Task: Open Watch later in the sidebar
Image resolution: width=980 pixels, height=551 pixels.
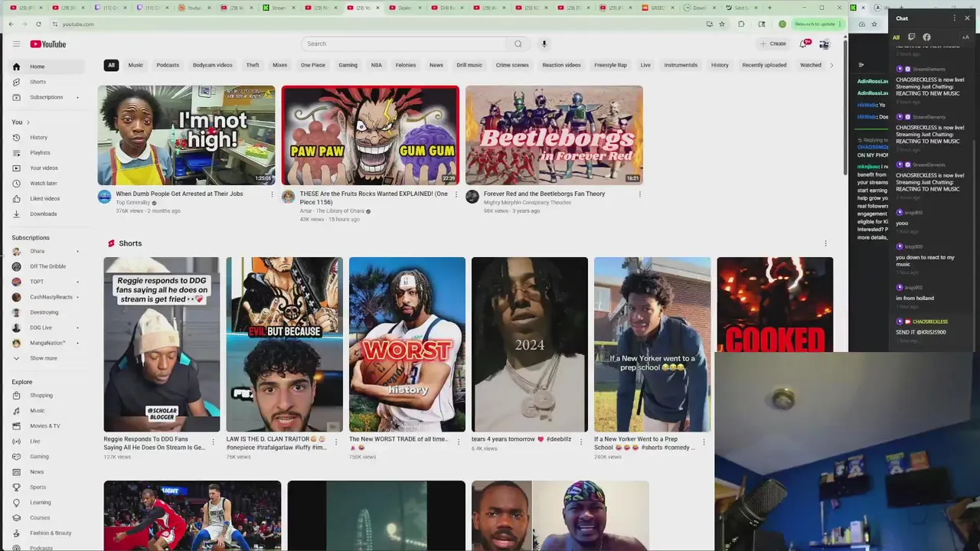Action: tap(46, 183)
